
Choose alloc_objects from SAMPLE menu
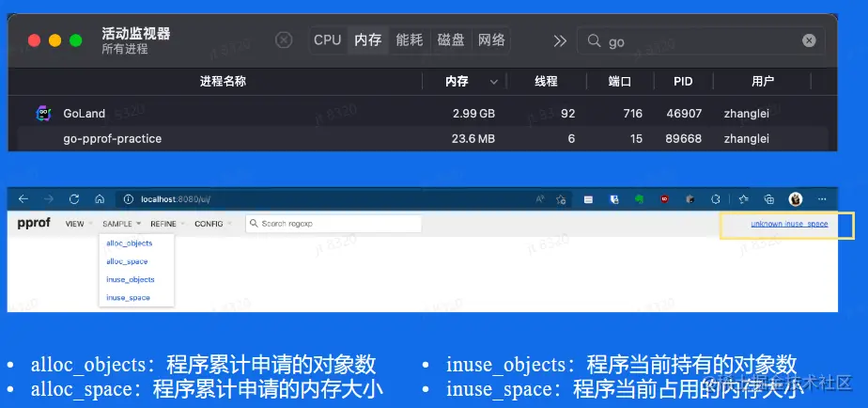tap(129, 243)
